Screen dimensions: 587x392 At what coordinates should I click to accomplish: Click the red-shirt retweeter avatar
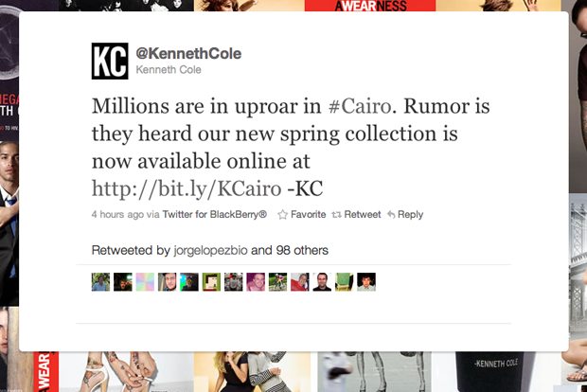pyautogui.click(x=300, y=282)
